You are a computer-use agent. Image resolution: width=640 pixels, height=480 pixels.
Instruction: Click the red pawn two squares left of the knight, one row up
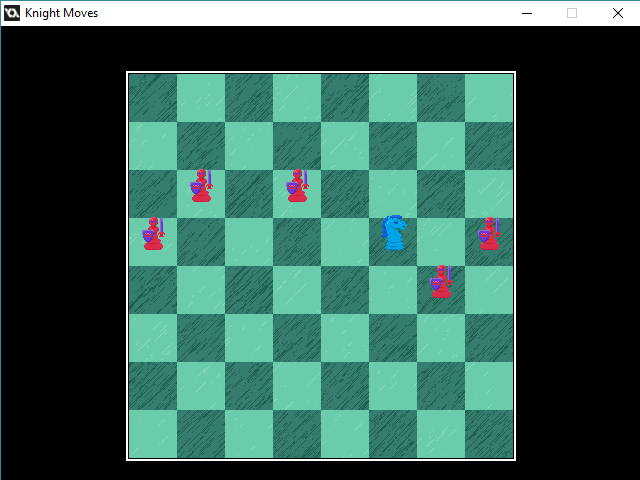tap(298, 185)
